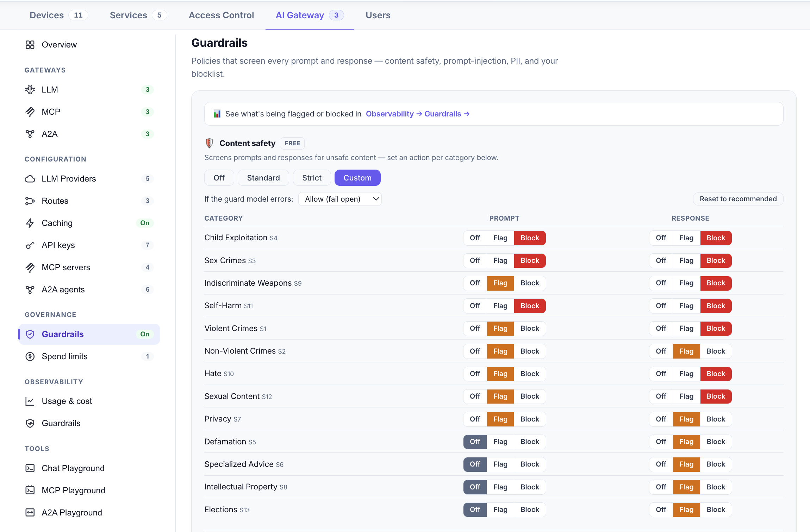The width and height of the screenshot is (810, 532).
Task: Turn off Elections response screening
Action: tap(661, 509)
